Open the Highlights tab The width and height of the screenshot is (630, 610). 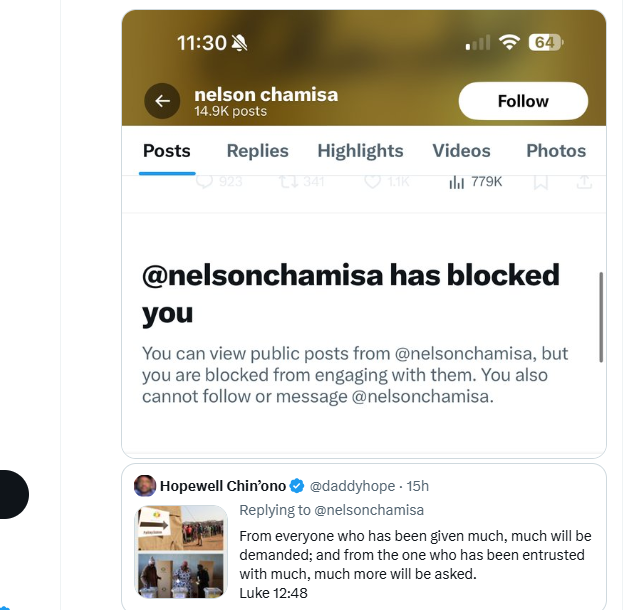click(x=360, y=151)
